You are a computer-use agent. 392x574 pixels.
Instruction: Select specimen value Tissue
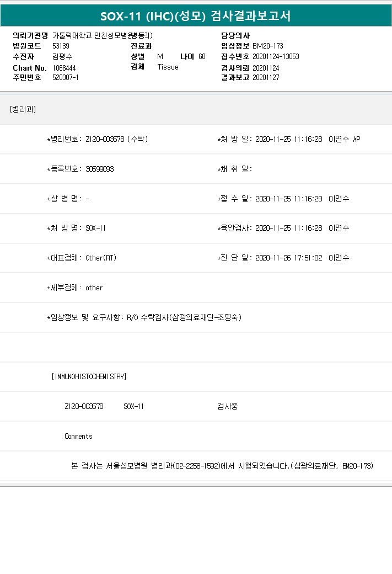coord(168,67)
